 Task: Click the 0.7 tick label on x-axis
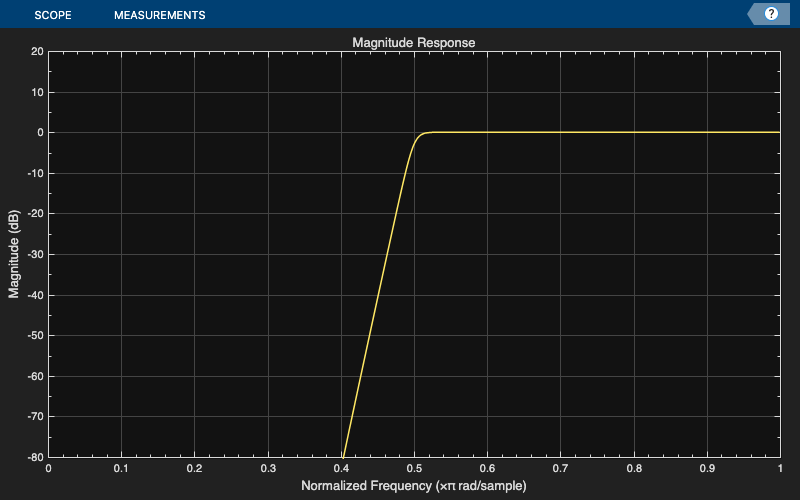pos(561,468)
